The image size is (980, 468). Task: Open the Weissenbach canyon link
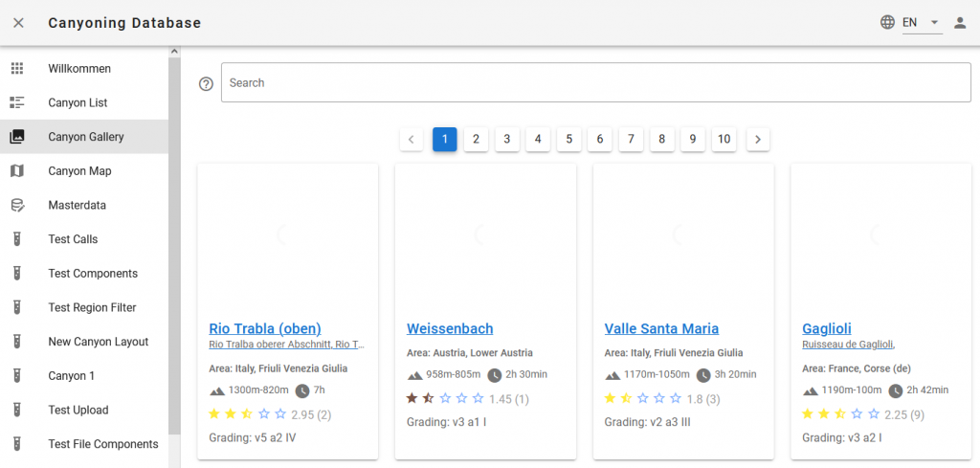[x=450, y=328]
